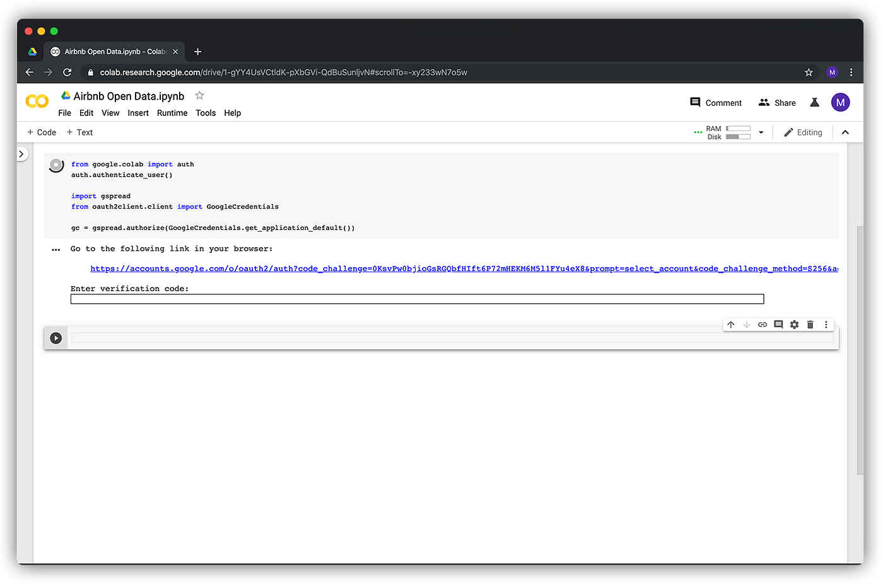The width and height of the screenshot is (883, 588).
Task: Delete cell with trash icon
Action: pyautogui.click(x=810, y=325)
